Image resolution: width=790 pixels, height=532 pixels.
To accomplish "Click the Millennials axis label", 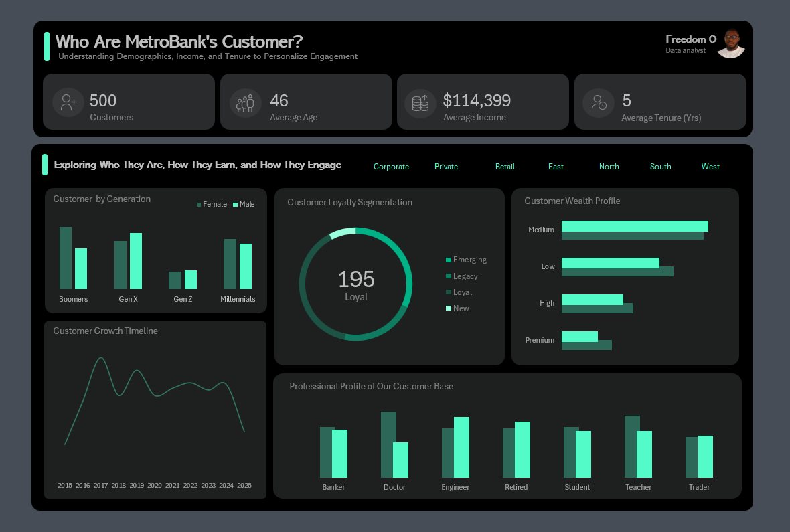I will (x=238, y=299).
